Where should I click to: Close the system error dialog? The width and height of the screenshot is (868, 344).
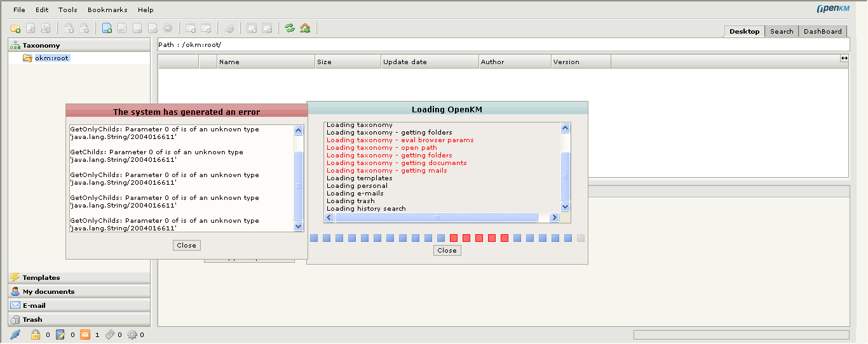tap(187, 245)
